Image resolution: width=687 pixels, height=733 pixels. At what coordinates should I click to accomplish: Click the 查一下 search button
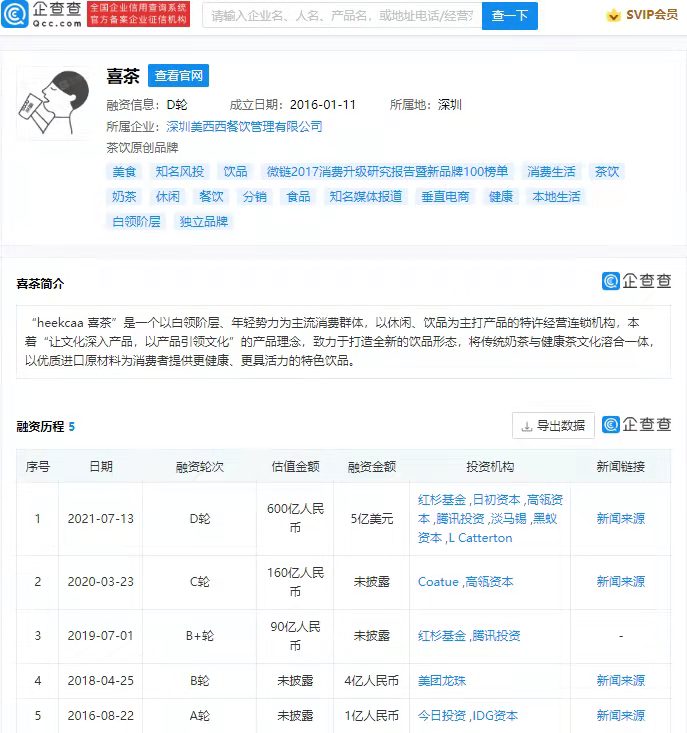[x=509, y=16]
